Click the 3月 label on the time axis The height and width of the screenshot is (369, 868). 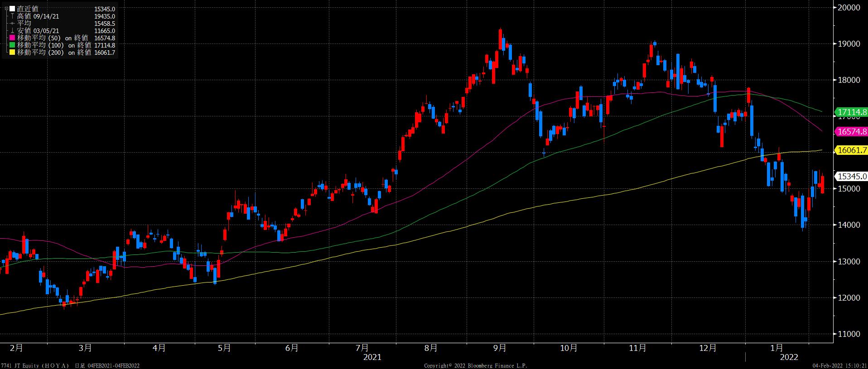coord(85,348)
